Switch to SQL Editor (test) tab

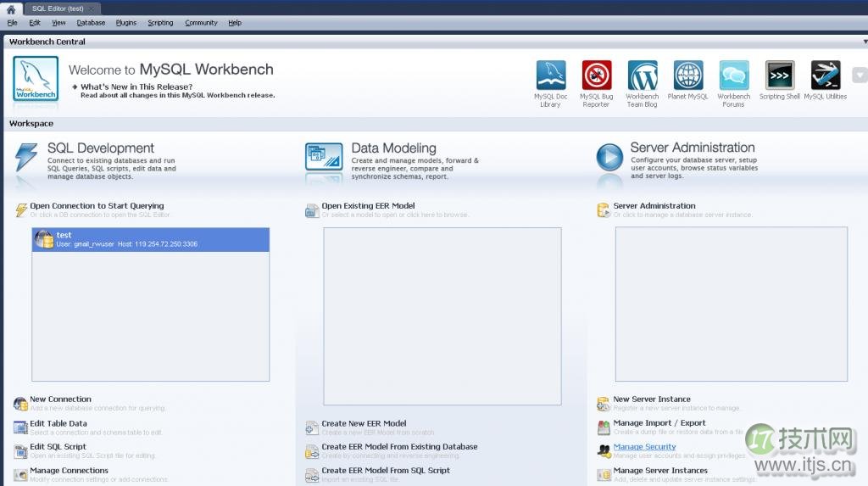(x=58, y=8)
